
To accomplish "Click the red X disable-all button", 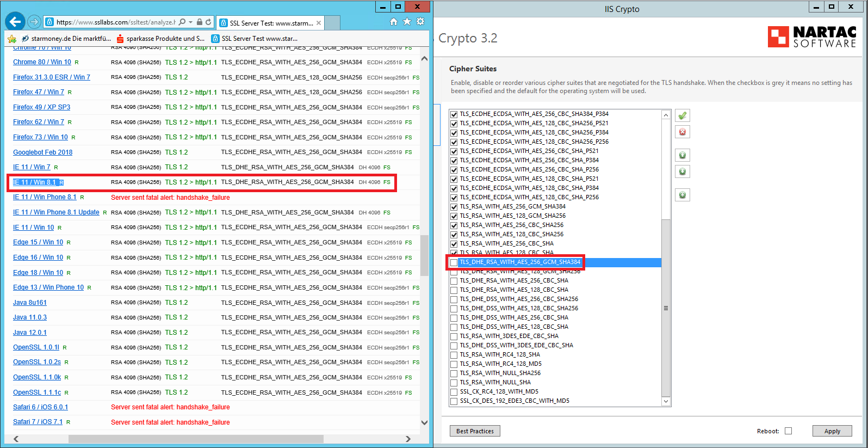I will coord(682,132).
